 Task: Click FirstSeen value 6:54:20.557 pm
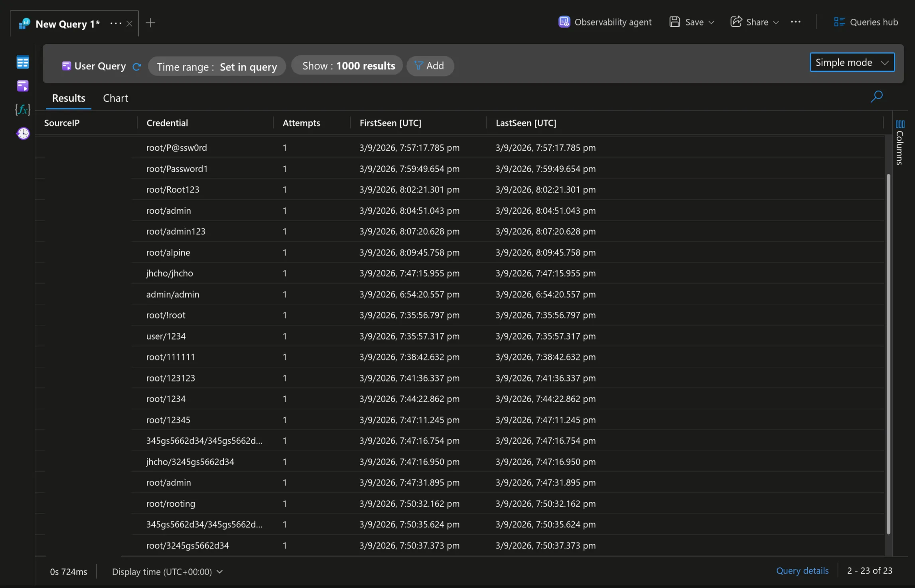(409, 294)
